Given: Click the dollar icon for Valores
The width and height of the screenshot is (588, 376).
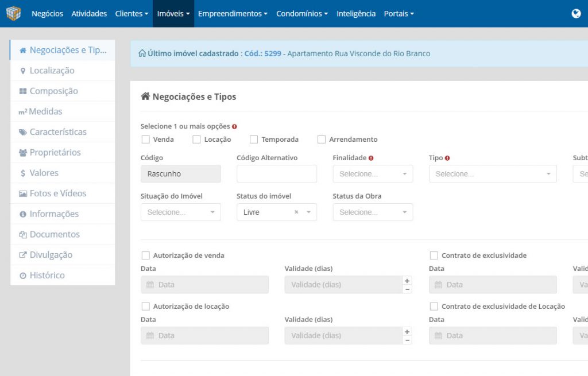Looking at the screenshot, I should [23, 173].
